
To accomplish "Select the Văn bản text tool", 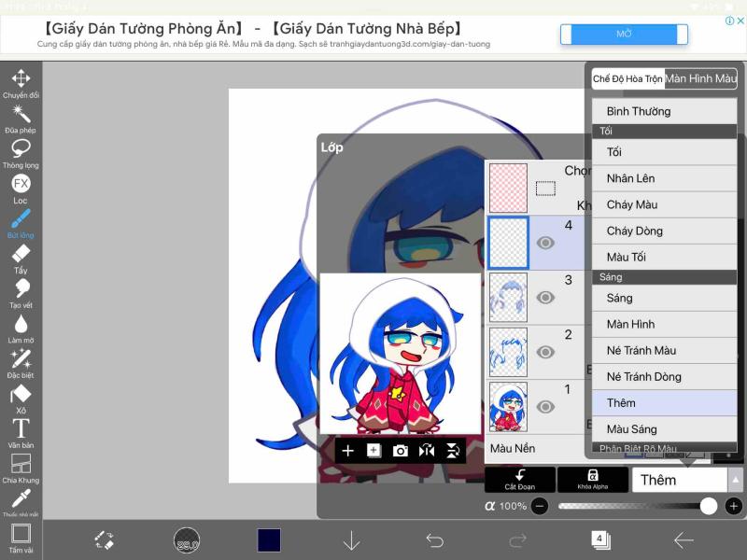I will [x=21, y=430].
